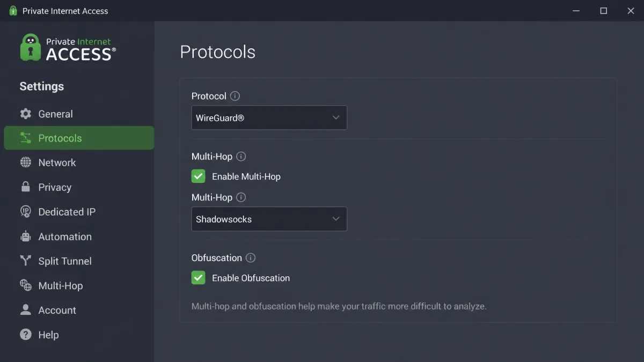The width and height of the screenshot is (644, 362).
Task: Click the Protocols sidebar icon
Action: pyautogui.click(x=26, y=138)
